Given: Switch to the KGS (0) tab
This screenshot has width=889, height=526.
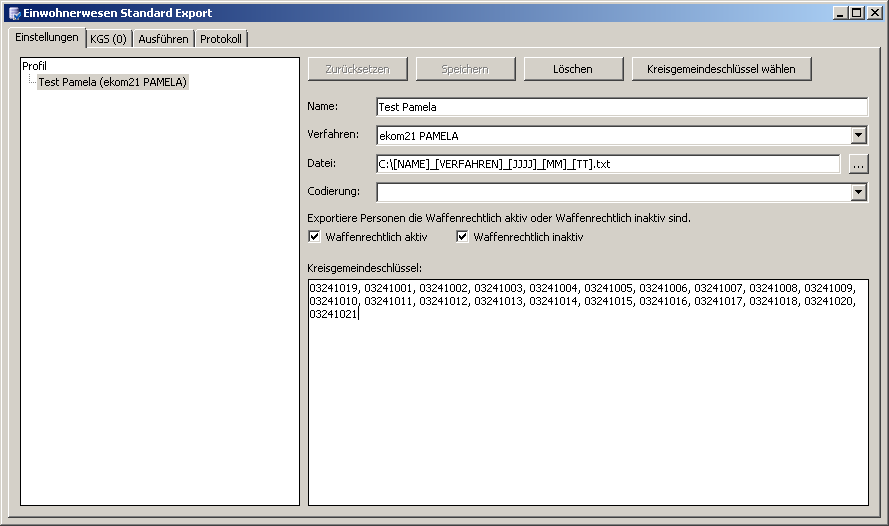Looking at the screenshot, I should click(108, 39).
